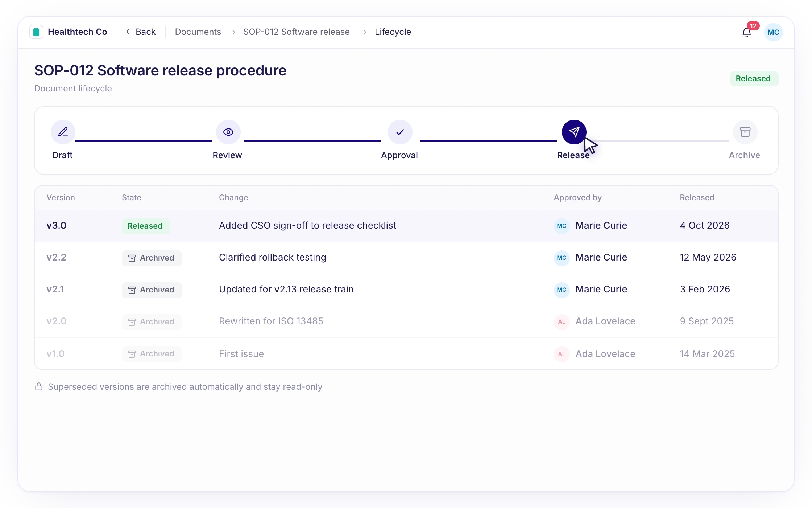Viewport: 812px width, 508px height.
Task: Click the Released status badge in header
Action: [x=754, y=79]
